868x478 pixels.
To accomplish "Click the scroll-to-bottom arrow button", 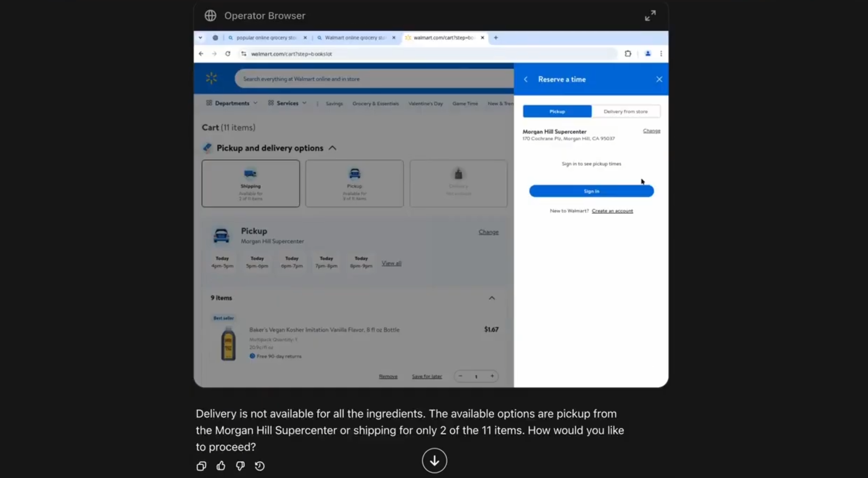I will click(434, 461).
